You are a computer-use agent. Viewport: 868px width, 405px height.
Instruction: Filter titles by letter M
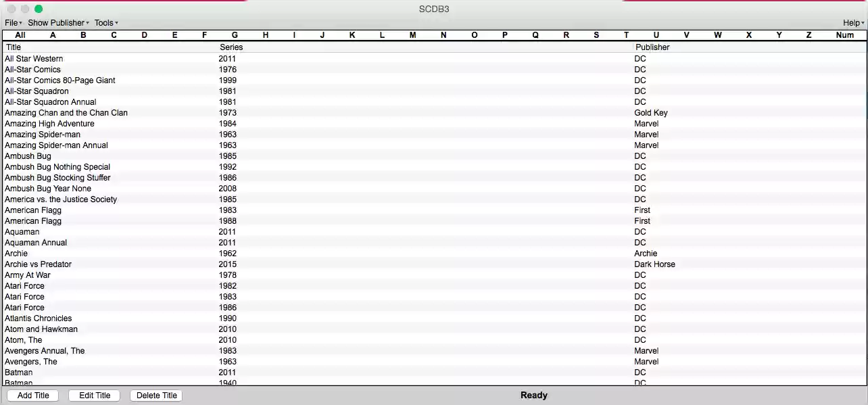pyautogui.click(x=412, y=35)
